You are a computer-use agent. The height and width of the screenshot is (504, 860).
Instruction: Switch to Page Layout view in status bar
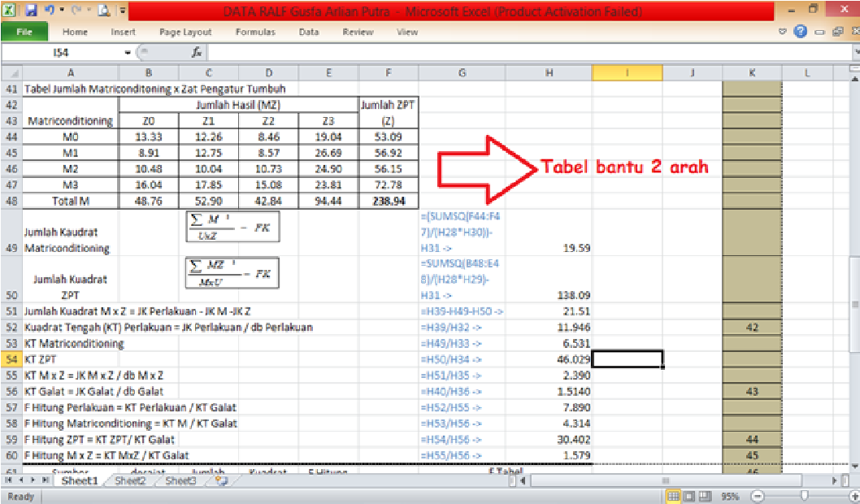pyautogui.click(x=688, y=496)
